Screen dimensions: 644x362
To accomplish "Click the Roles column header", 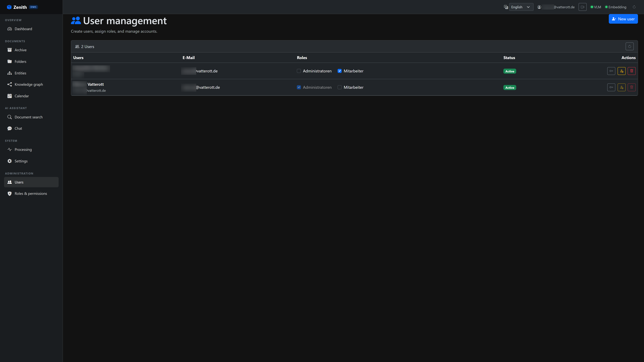I will click(x=302, y=58).
